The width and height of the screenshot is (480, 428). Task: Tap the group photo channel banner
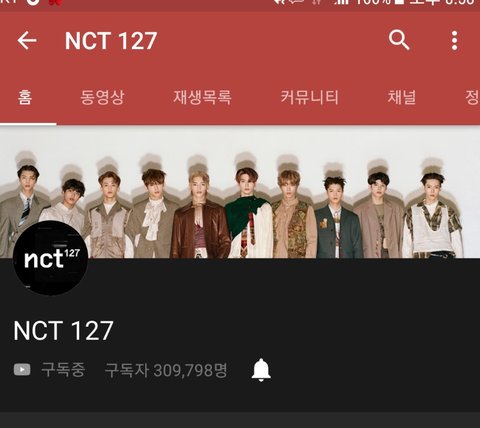(x=240, y=192)
